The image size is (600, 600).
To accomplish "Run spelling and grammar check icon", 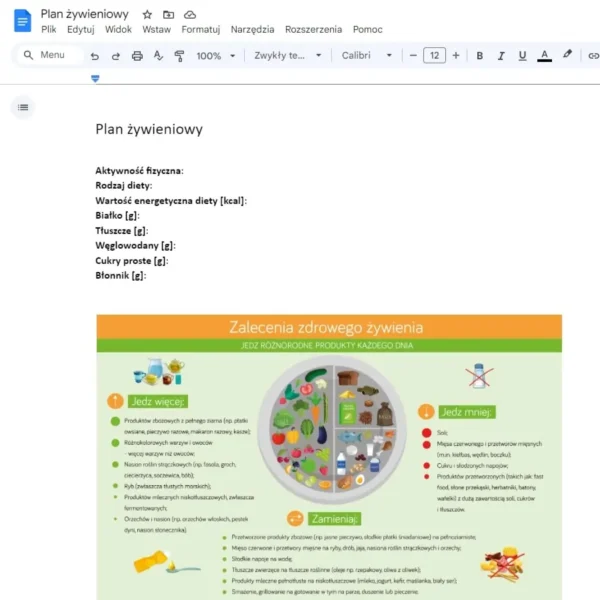I will (158, 56).
